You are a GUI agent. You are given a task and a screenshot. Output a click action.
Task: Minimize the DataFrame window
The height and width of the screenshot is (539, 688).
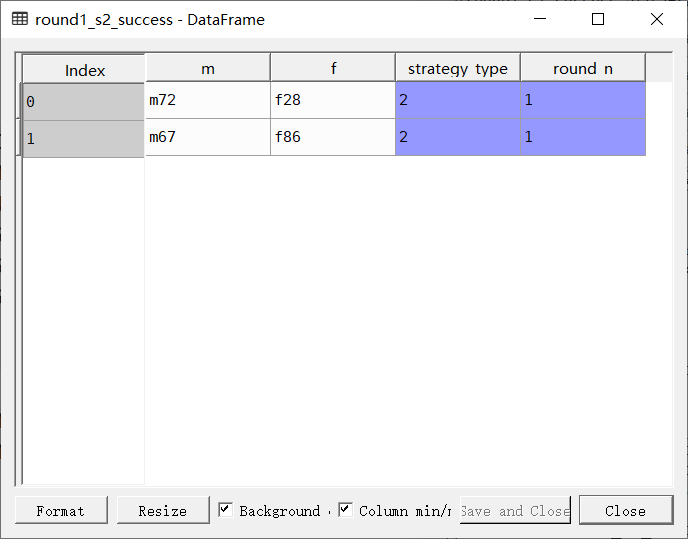[x=540, y=19]
